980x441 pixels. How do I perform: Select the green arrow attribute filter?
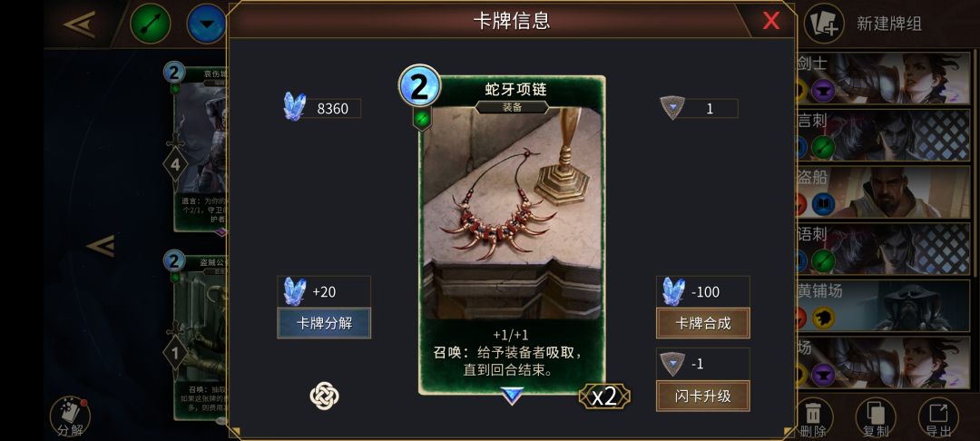(150, 24)
